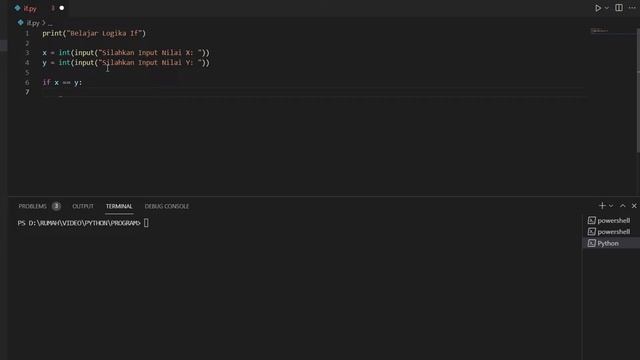The width and height of the screenshot is (640, 360).
Task: Open the PROBLEMS panel tab
Action: [x=32, y=206]
